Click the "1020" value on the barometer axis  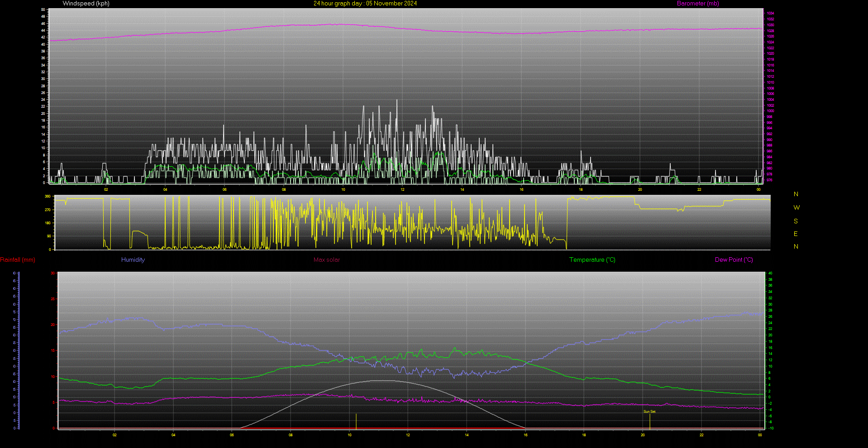coord(770,54)
